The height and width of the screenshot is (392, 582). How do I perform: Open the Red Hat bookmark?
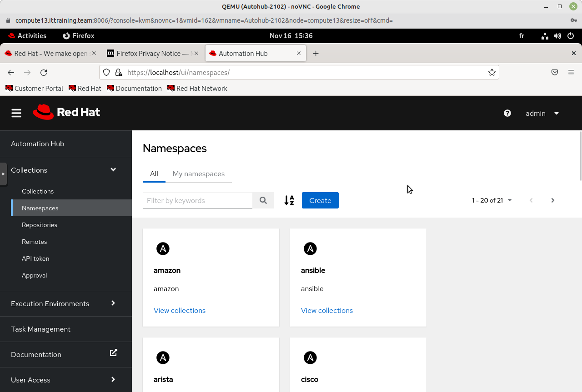(x=85, y=89)
